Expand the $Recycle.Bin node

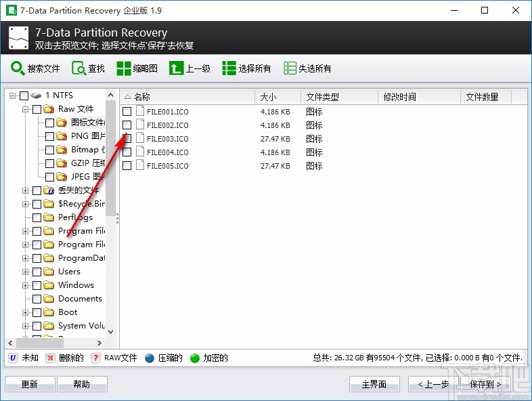(25, 204)
